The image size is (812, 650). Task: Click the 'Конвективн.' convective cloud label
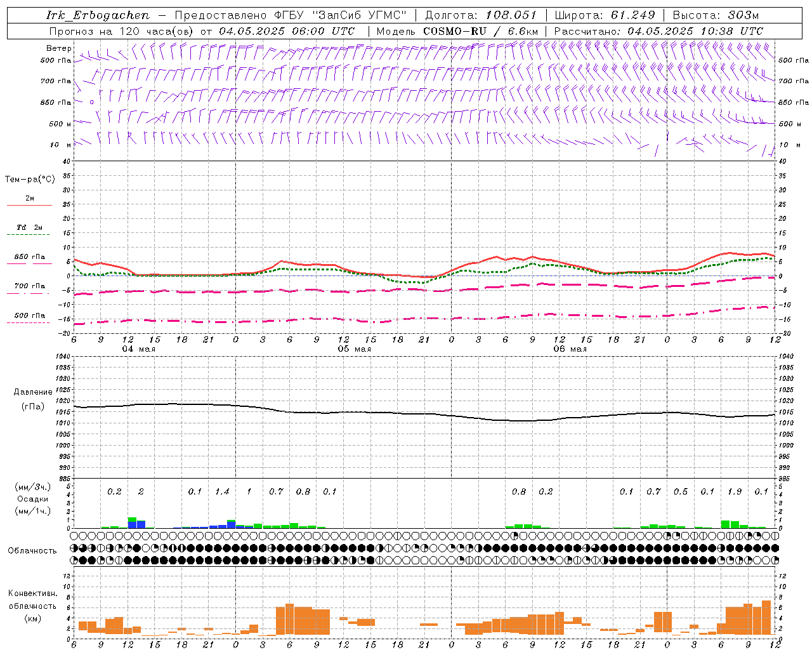32,594
